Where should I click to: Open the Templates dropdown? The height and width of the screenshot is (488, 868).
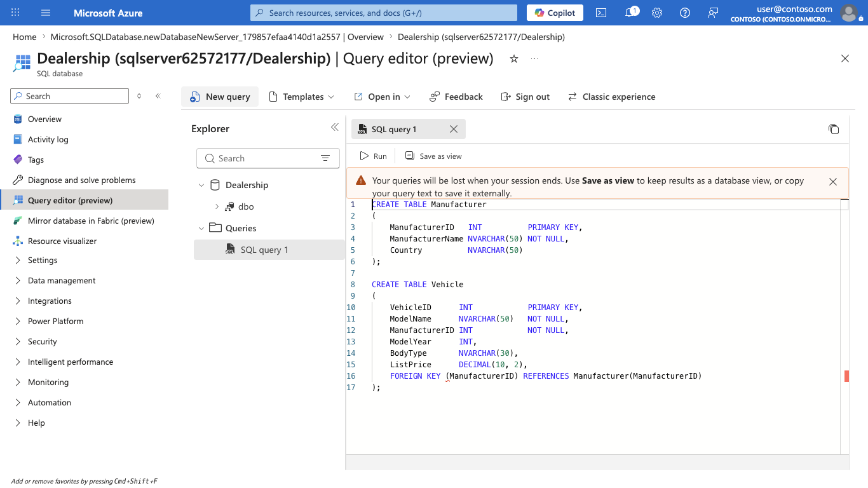[x=301, y=97]
